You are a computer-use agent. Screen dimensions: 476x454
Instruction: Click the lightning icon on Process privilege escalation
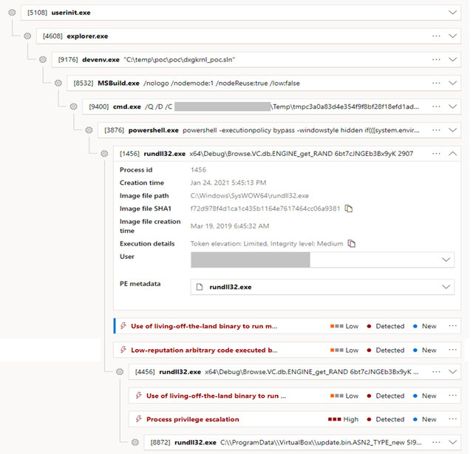(x=138, y=419)
